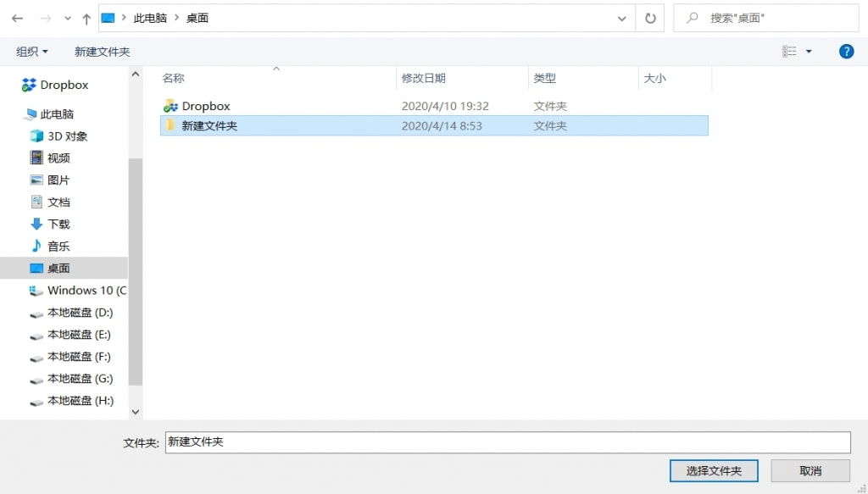Select 本地磁盘 (D:) drive
Viewport: 868px width, 494px height.
coord(80,312)
